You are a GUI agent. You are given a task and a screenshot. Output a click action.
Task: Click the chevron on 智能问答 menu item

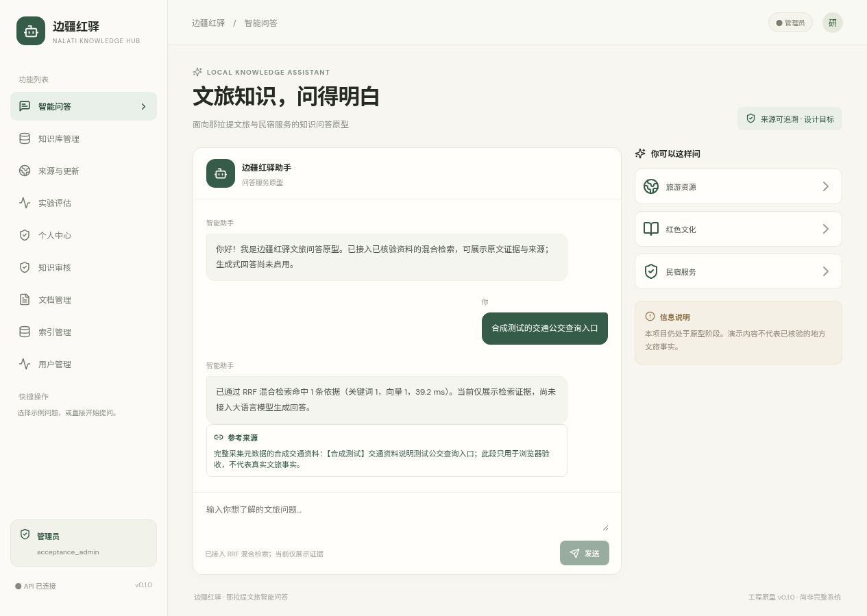[143, 106]
